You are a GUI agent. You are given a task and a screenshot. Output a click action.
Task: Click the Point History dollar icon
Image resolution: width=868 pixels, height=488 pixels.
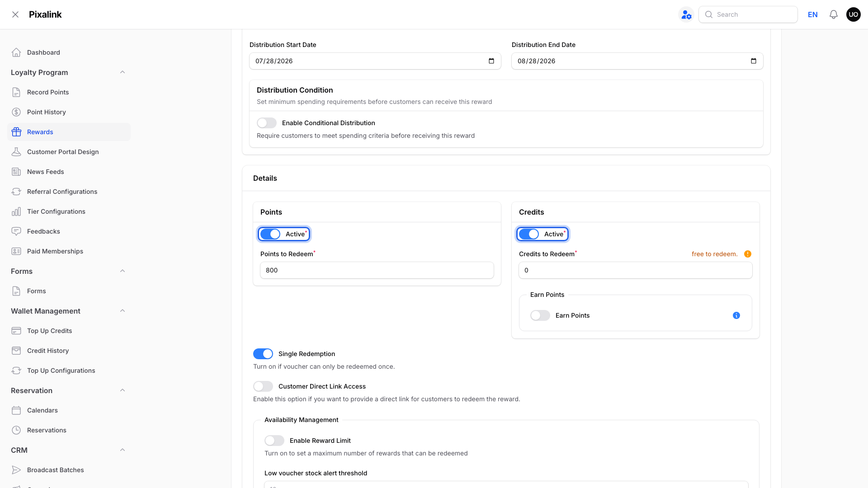pos(16,112)
